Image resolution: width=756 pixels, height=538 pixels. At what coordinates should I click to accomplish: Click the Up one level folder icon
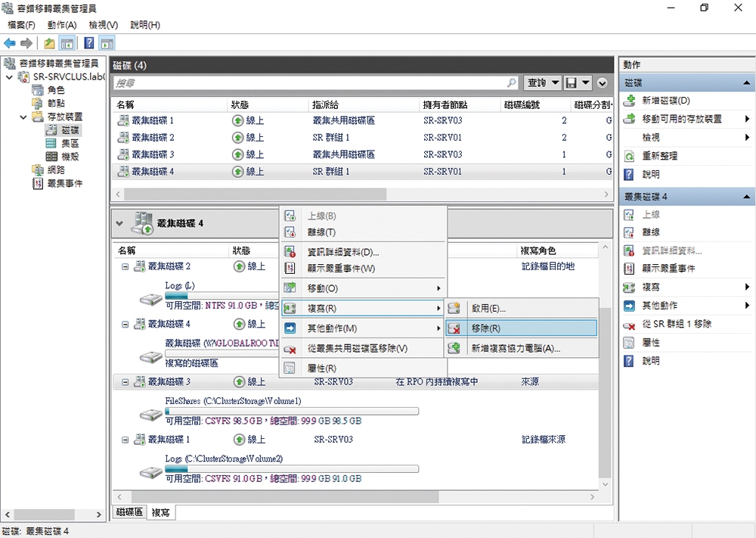48,43
